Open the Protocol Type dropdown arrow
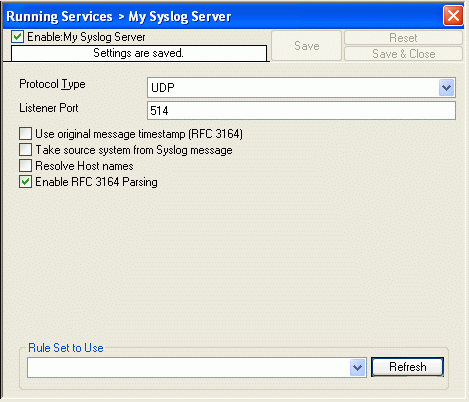This screenshot has height=402, width=469. tap(446, 88)
